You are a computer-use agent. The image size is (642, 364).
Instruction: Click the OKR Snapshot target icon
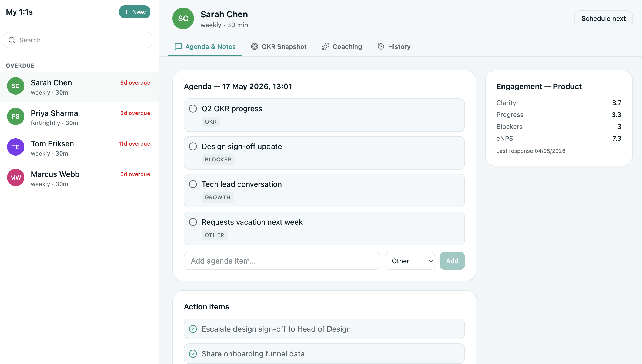pos(255,46)
